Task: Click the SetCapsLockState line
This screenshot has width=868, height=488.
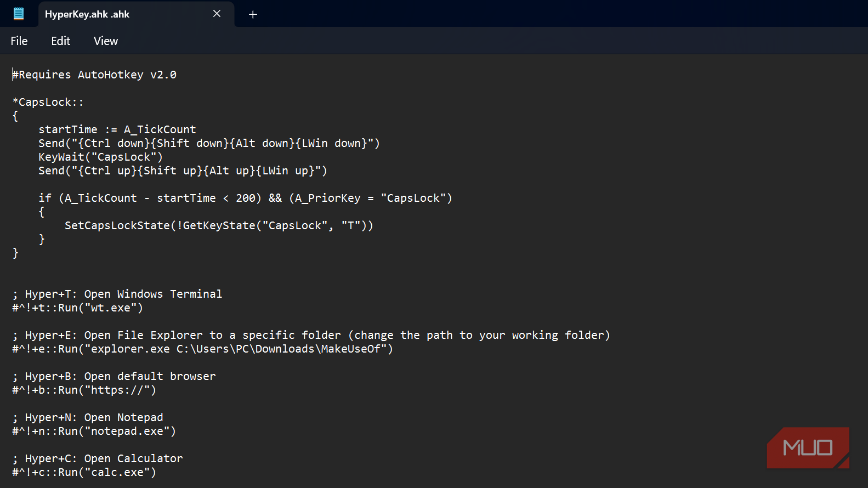Action: (219, 225)
